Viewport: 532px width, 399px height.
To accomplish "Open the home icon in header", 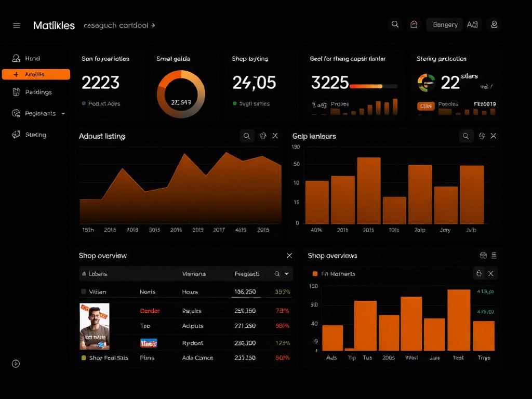I will coord(414,24).
